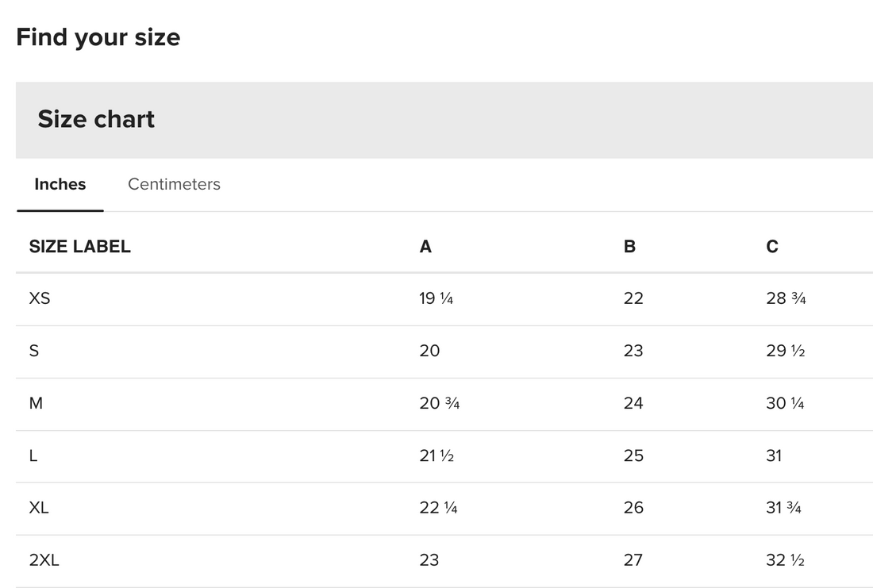Select the L size row label
This screenshot has width=873, height=588.
click(33, 455)
